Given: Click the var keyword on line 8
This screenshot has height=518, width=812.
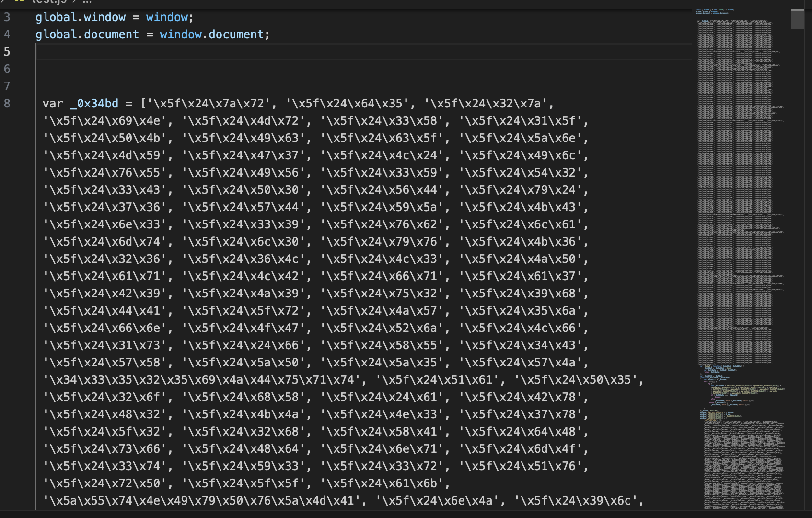Looking at the screenshot, I should (52, 104).
